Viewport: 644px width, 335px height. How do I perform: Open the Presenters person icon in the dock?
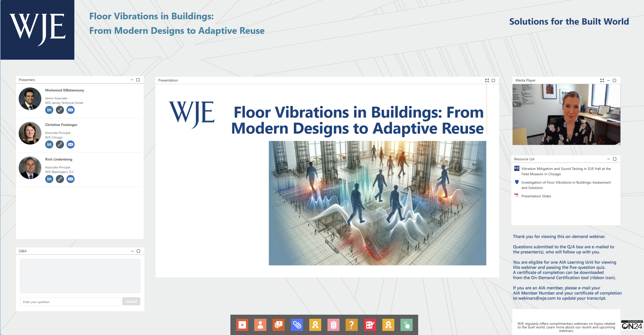click(260, 325)
